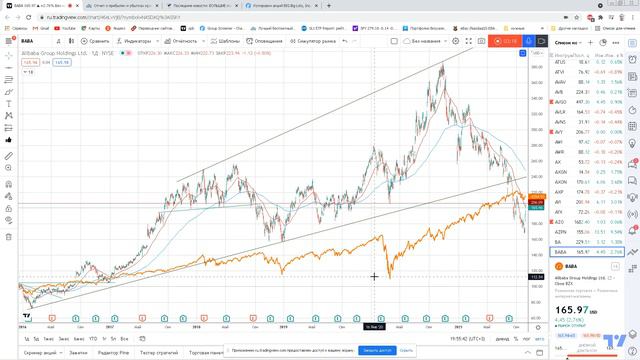Open the chart layout selector square
640x360 pixels.
coord(394,41)
